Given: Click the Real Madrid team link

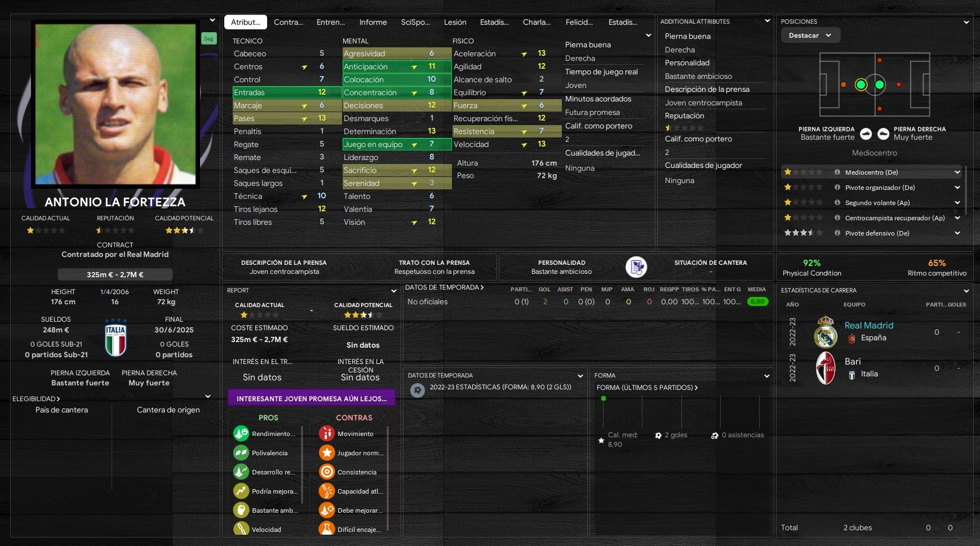Looking at the screenshot, I should point(869,326).
